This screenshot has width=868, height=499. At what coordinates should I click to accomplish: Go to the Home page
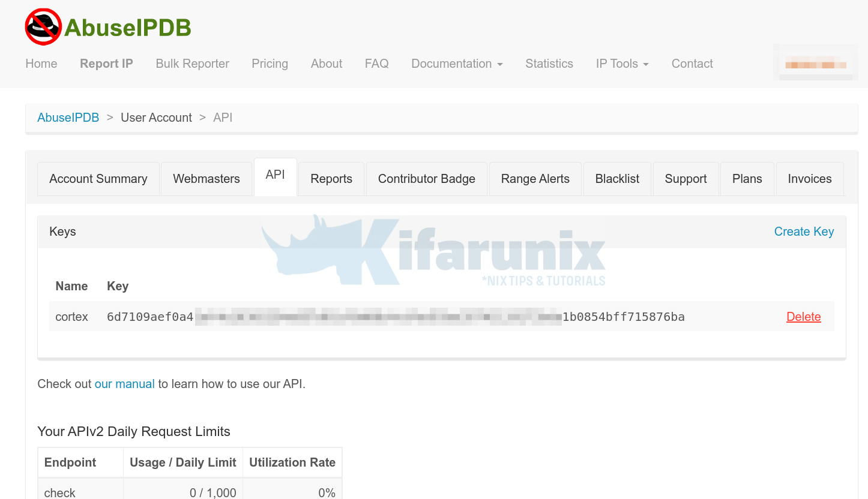[x=41, y=64]
